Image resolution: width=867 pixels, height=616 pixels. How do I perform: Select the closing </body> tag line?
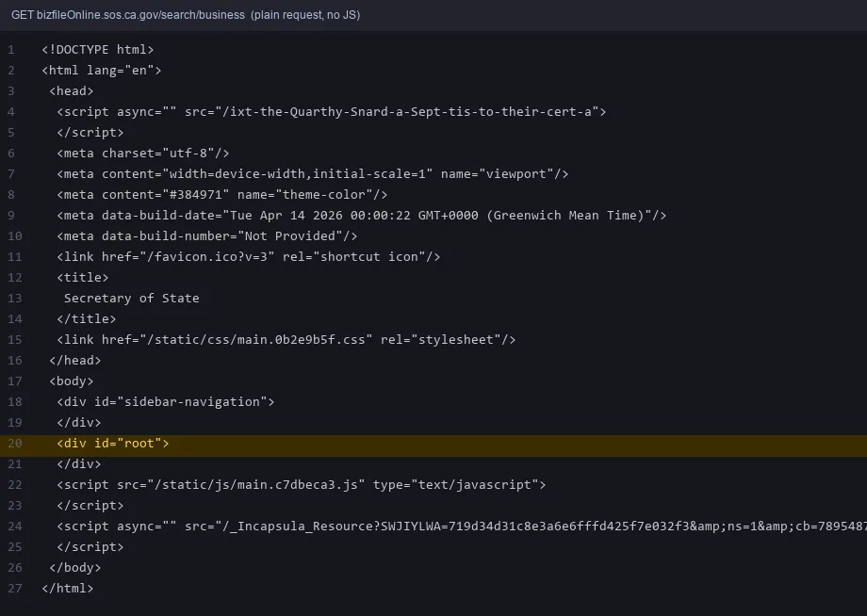tap(75, 567)
